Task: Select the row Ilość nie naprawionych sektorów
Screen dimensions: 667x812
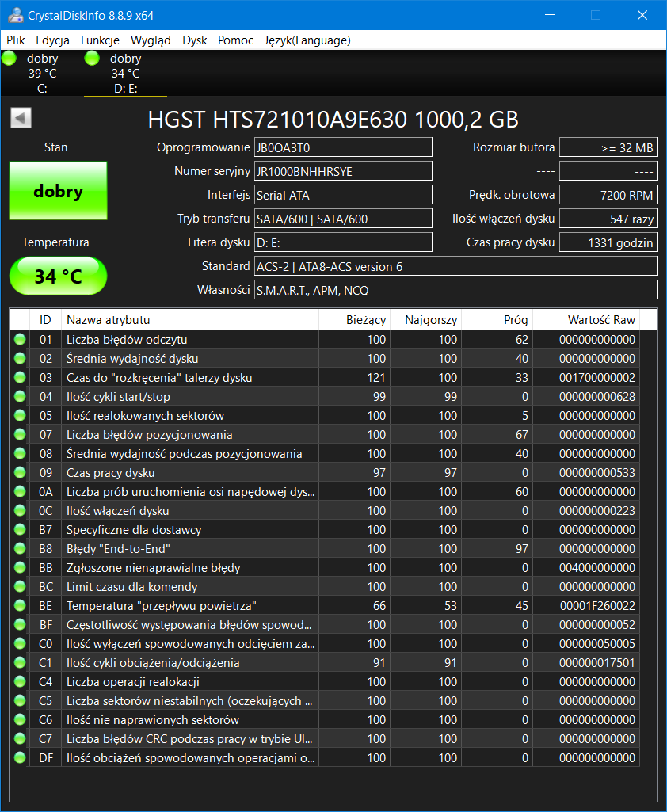Action: 325,720
